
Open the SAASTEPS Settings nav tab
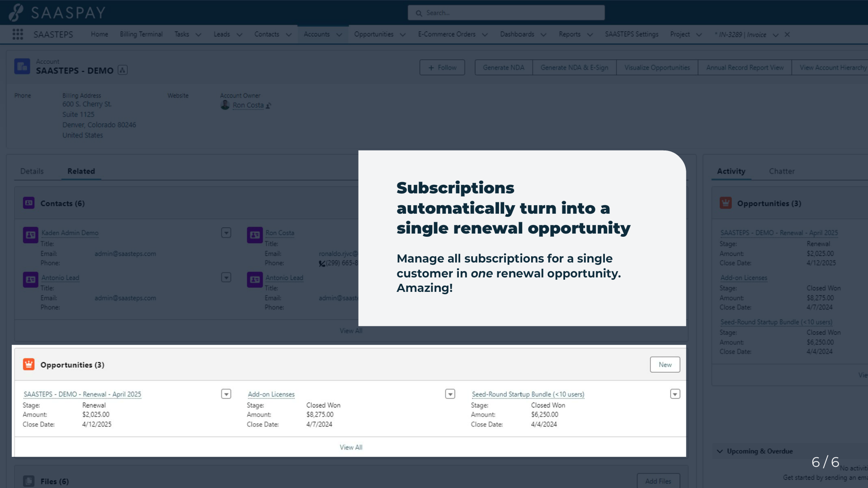(632, 34)
